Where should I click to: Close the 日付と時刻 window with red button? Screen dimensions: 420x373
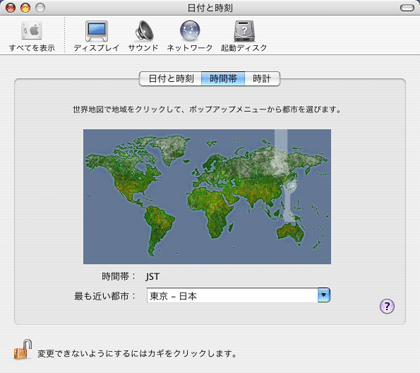click(11, 8)
